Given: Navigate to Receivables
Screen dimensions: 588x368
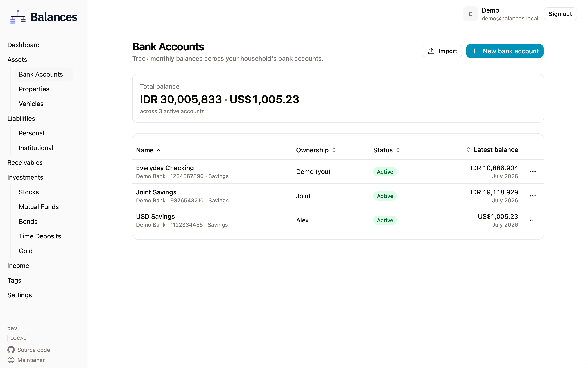Looking at the screenshot, I should pos(25,163).
